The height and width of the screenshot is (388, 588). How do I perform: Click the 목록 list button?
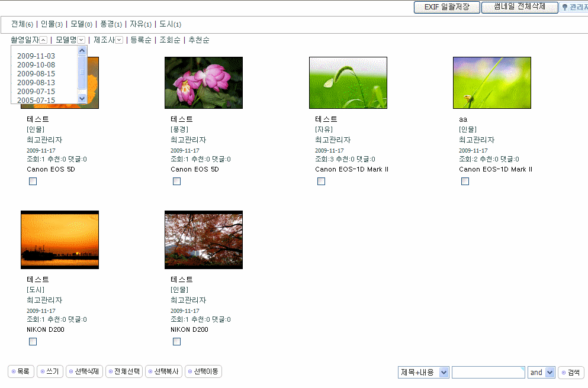[21, 371]
